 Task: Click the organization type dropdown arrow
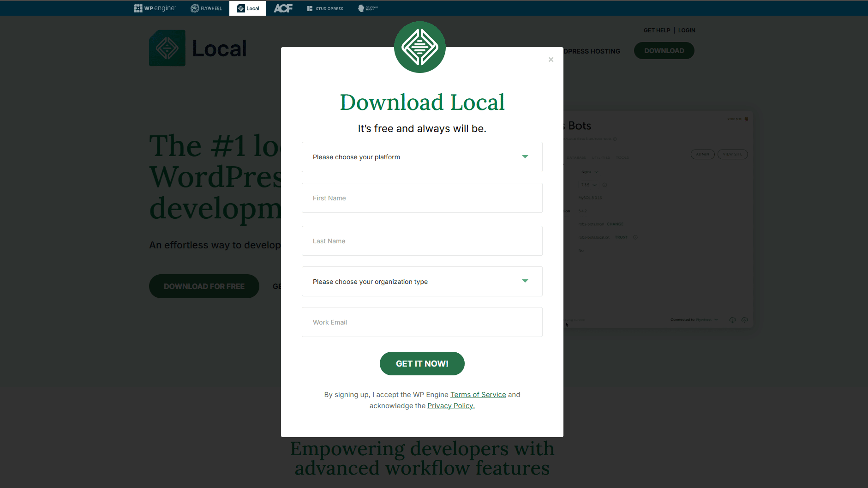525,281
